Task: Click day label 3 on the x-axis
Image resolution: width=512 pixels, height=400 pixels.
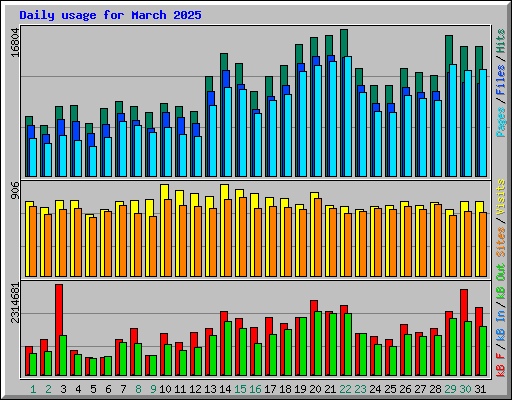Action: (x=63, y=389)
